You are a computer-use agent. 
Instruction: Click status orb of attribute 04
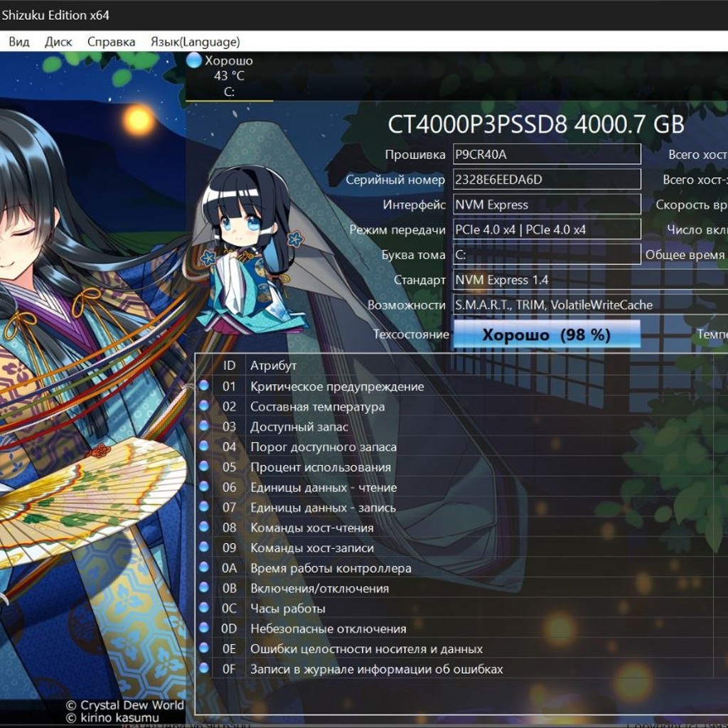click(x=203, y=446)
